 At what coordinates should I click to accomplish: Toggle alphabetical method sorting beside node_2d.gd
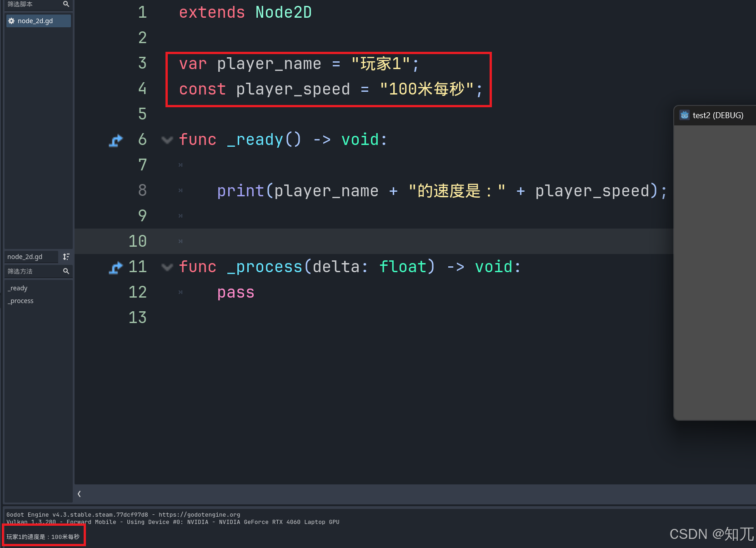click(x=66, y=257)
